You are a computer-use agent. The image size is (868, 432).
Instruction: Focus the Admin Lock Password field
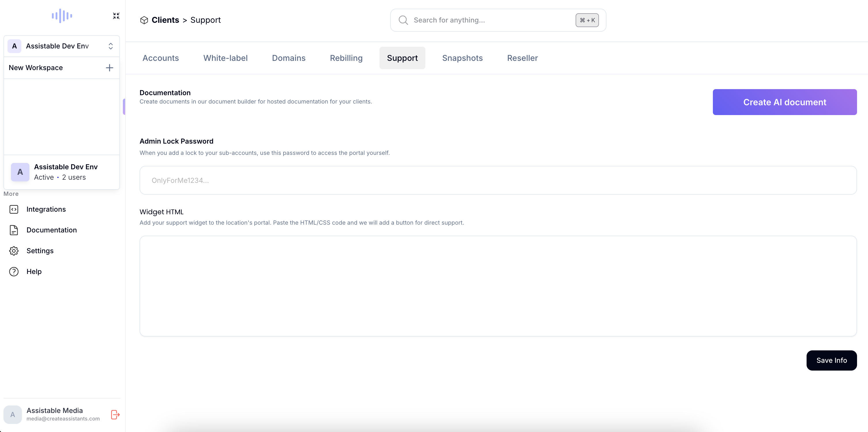click(498, 180)
